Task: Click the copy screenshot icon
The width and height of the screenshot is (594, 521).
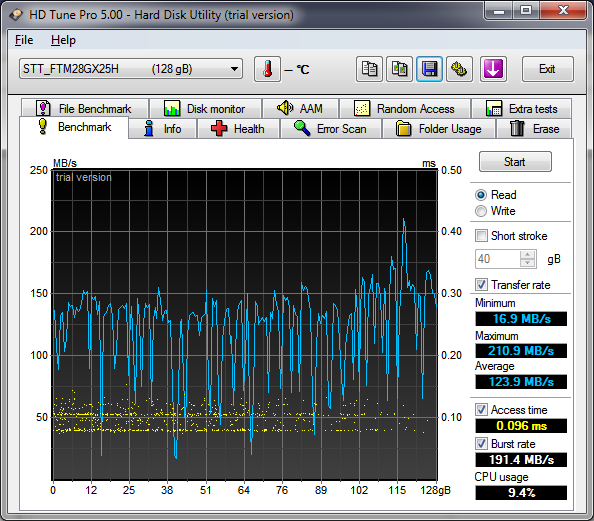Action: tap(399, 69)
